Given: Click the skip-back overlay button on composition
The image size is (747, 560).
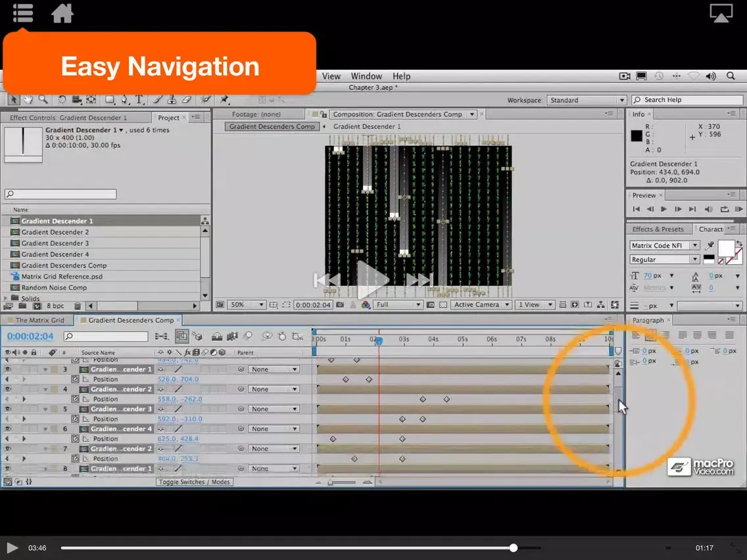Looking at the screenshot, I should 327,280.
